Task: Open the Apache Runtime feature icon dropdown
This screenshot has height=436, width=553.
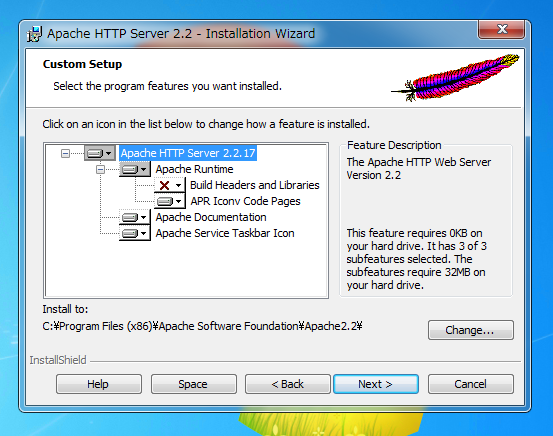Action: (135, 169)
